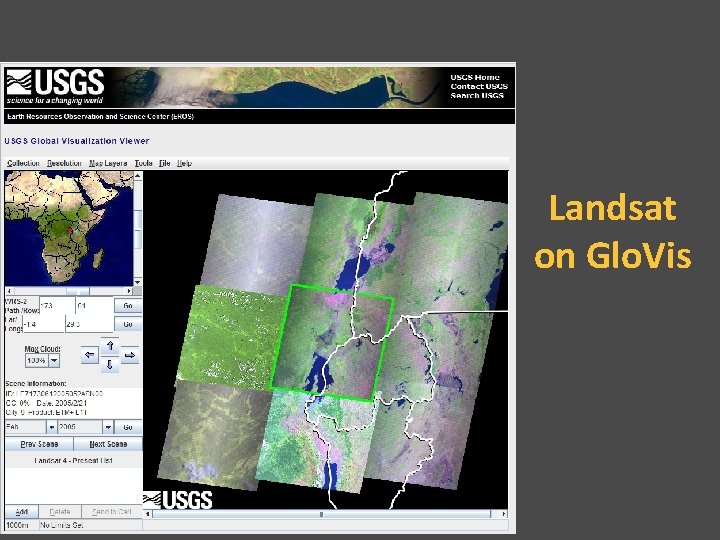Click the Longitude input field
The image size is (720, 540).
coord(89,324)
